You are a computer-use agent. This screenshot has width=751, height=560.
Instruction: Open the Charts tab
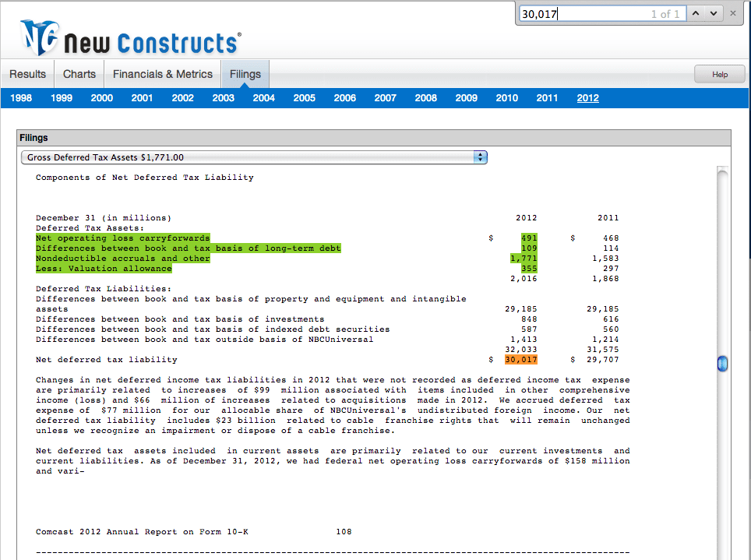(79, 74)
